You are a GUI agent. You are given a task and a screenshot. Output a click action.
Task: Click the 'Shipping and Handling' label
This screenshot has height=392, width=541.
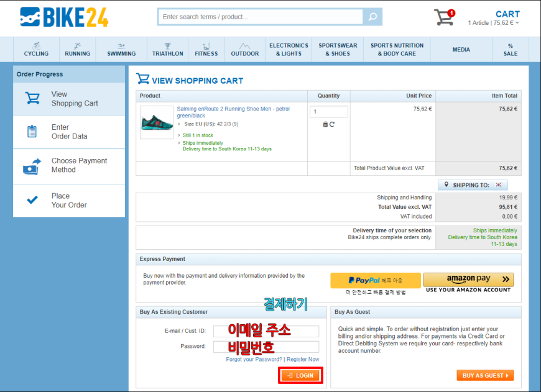[404, 198]
